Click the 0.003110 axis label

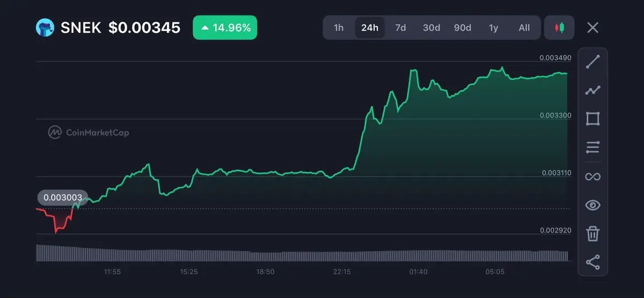(555, 173)
